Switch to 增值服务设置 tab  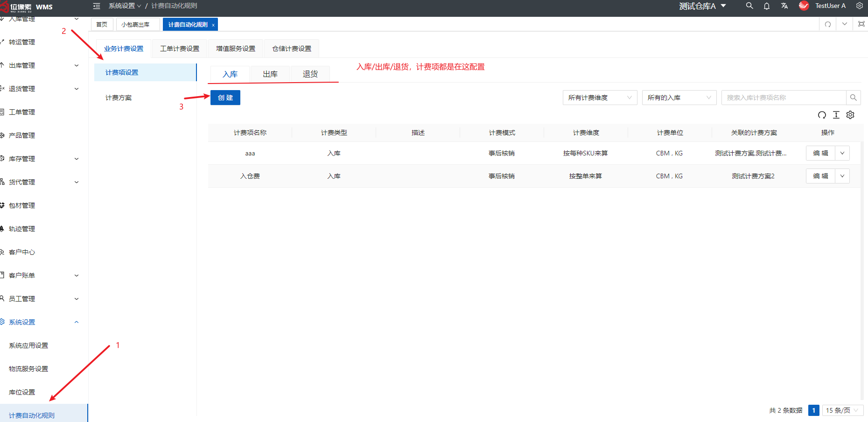[236, 49]
